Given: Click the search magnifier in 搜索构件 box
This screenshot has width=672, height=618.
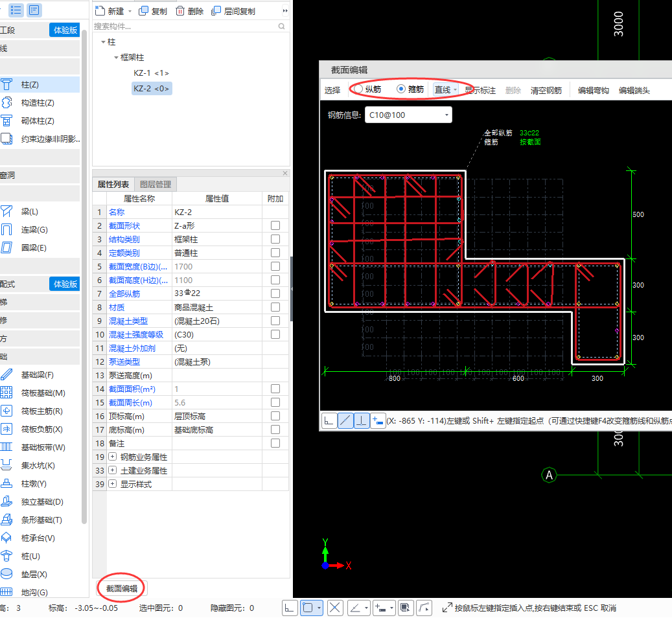Looking at the screenshot, I should click(281, 27).
